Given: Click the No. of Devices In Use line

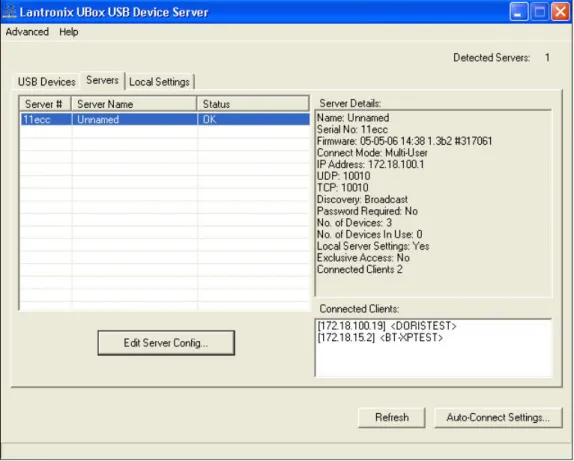Looking at the screenshot, I should 369,234.
